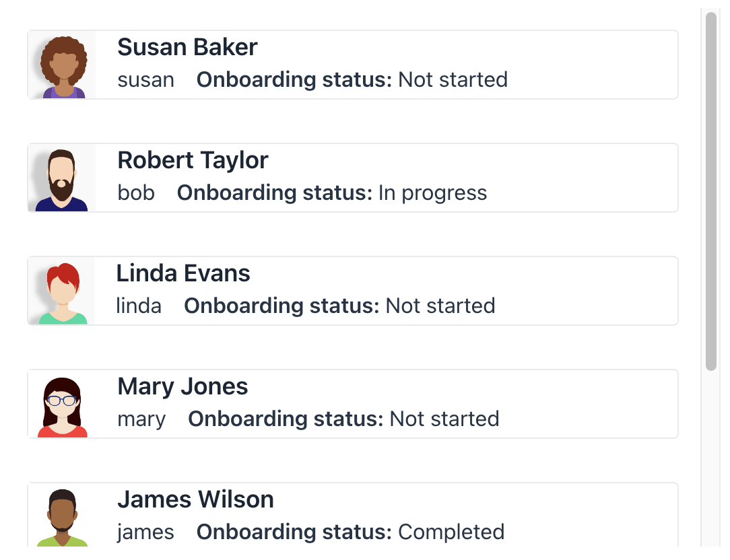Click the vertical scrollbar thumb

point(711,191)
